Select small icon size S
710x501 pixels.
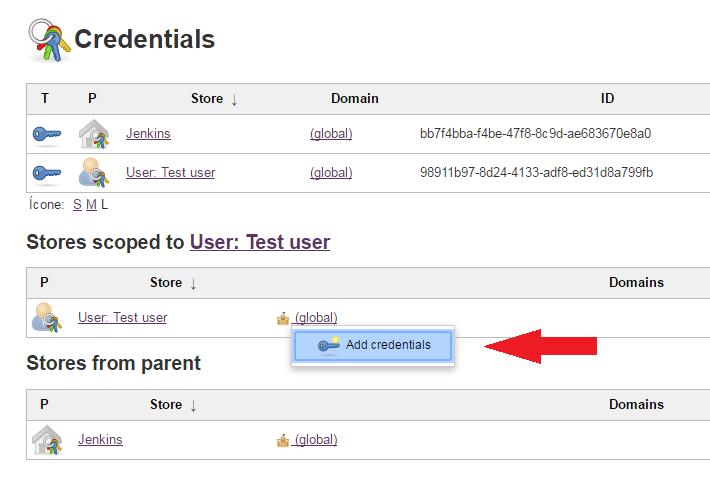(77, 205)
